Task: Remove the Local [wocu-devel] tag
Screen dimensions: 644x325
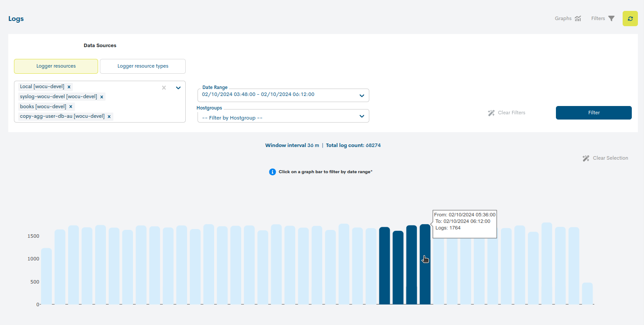Action: pos(69,87)
